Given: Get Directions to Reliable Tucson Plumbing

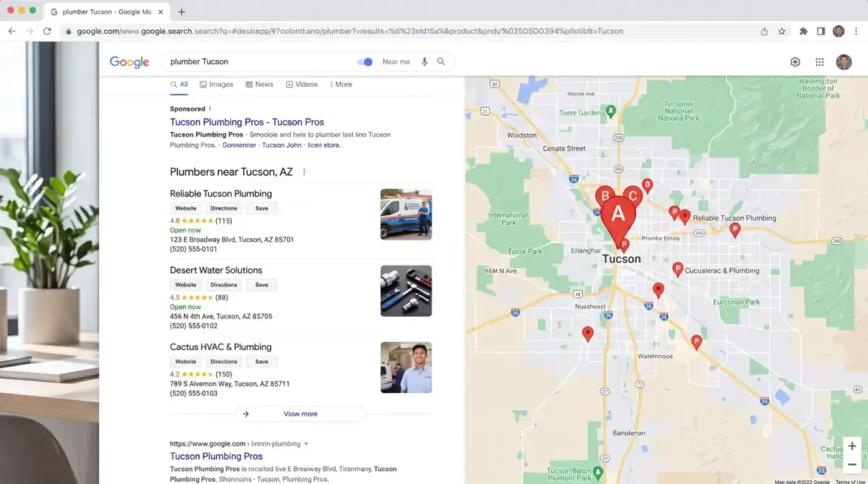Looking at the screenshot, I should tap(224, 208).
